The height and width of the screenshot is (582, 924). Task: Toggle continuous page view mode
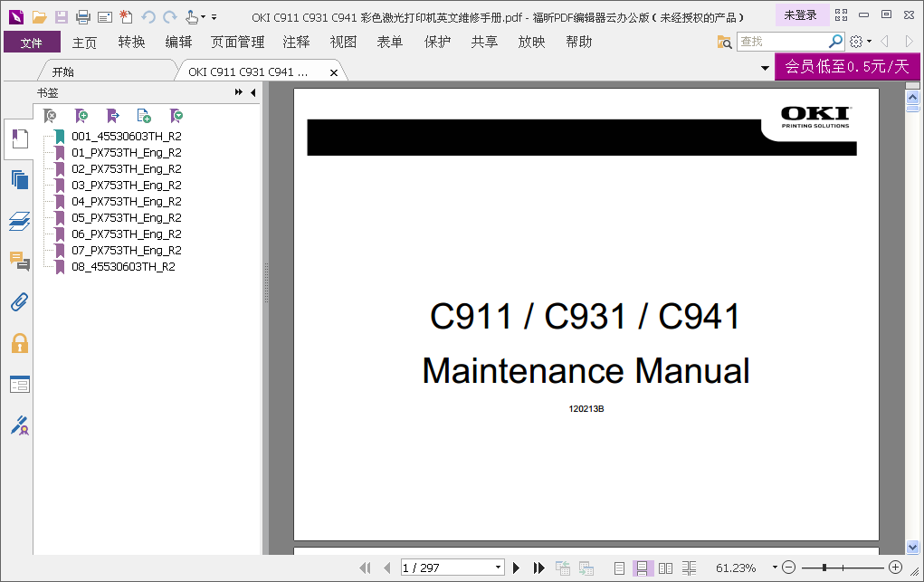[642, 568]
